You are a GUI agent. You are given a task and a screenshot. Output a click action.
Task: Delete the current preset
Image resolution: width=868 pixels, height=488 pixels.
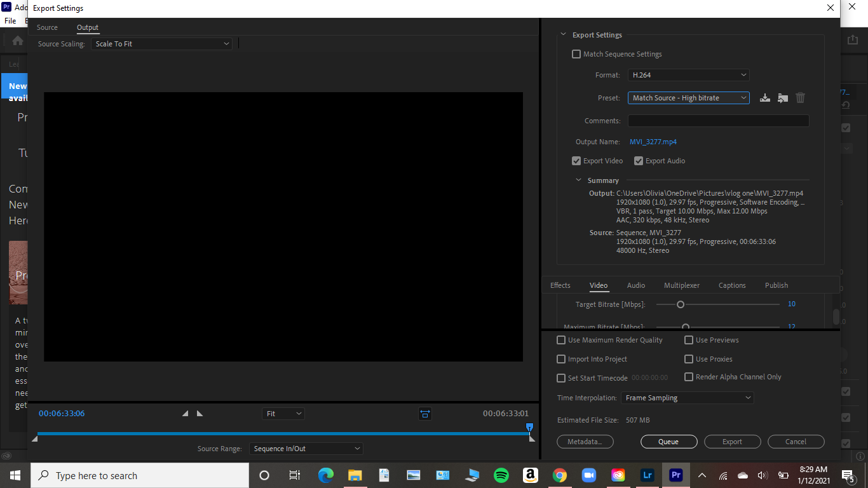coord(800,97)
